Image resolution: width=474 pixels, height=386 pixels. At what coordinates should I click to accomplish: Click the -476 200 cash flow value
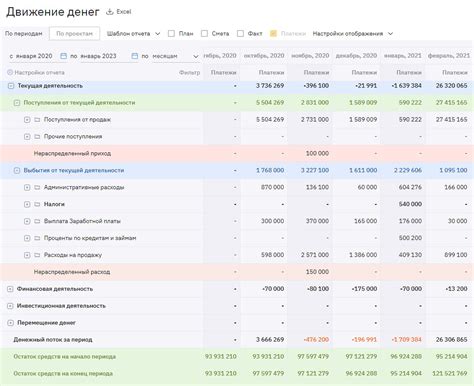tap(316, 340)
